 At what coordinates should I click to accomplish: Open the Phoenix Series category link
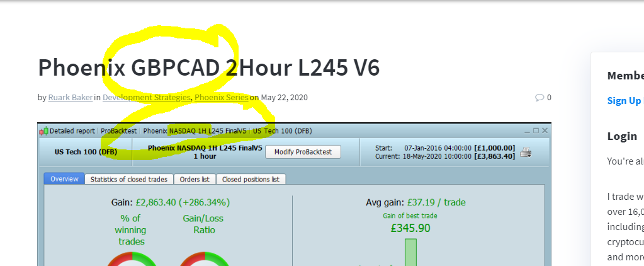click(222, 98)
